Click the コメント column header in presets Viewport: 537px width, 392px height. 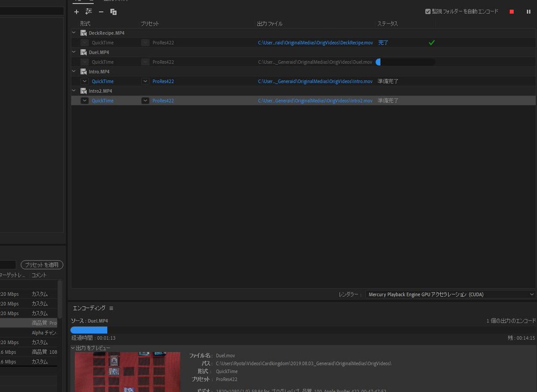pos(39,275)
